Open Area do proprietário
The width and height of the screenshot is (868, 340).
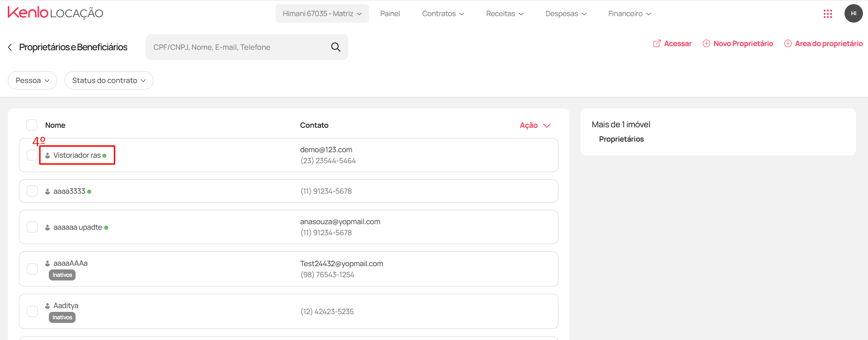823,43
